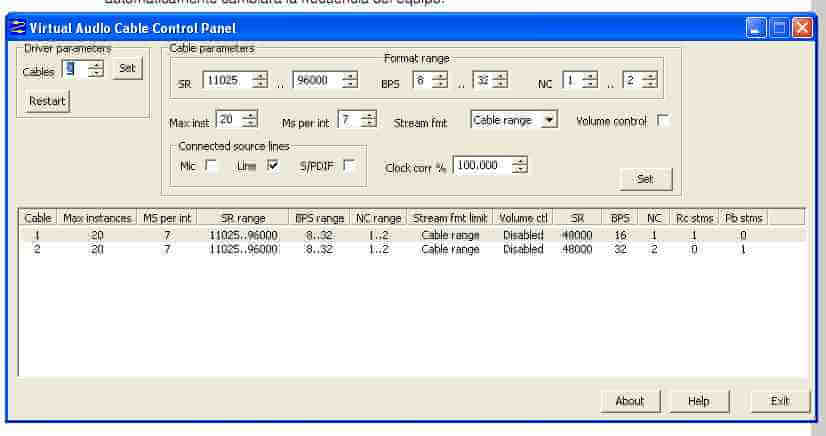Enable the Volume control checkbox
The image size is (826, 436).
(x=663, y=121)
